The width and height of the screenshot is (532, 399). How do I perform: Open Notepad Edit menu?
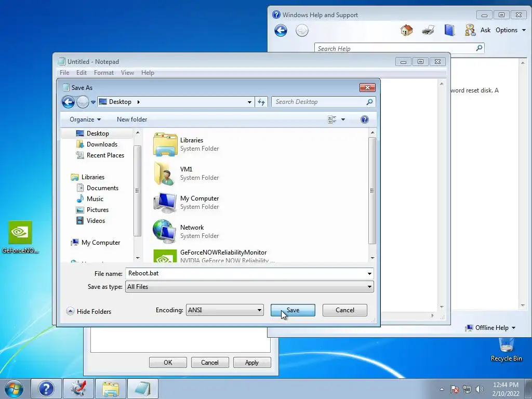[81, 73]
